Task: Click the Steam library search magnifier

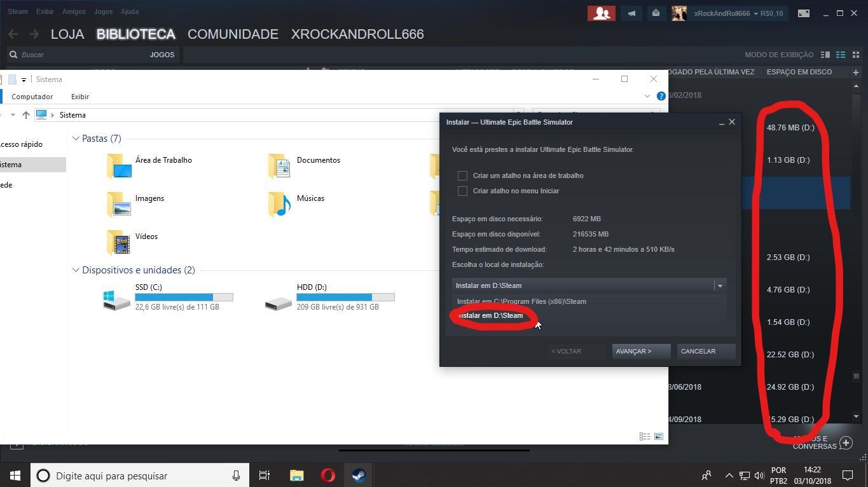Action: coord(13,55)
